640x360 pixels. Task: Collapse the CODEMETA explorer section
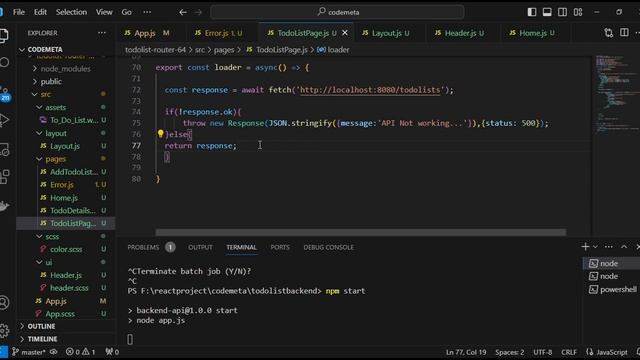pyautogui.click(x=45, y=50)
